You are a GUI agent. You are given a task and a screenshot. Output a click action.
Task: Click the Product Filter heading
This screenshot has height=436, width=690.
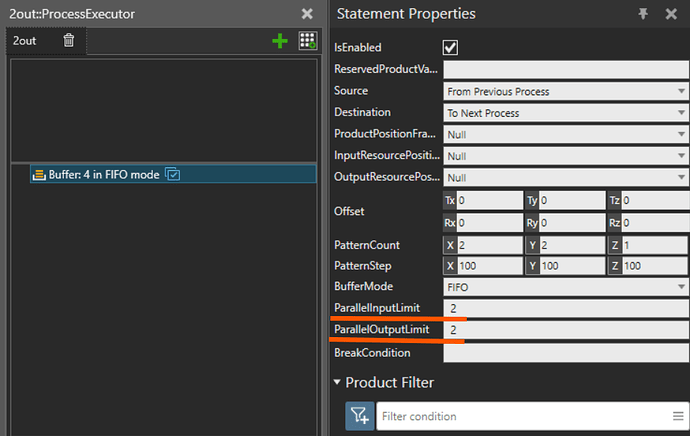coord(389,382)
